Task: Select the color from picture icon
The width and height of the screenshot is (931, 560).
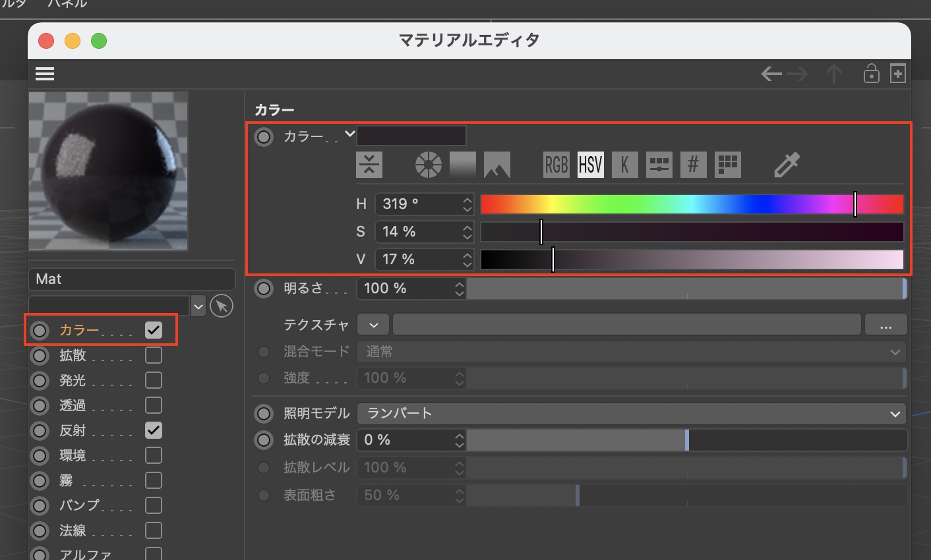Action: coord(497,165)
